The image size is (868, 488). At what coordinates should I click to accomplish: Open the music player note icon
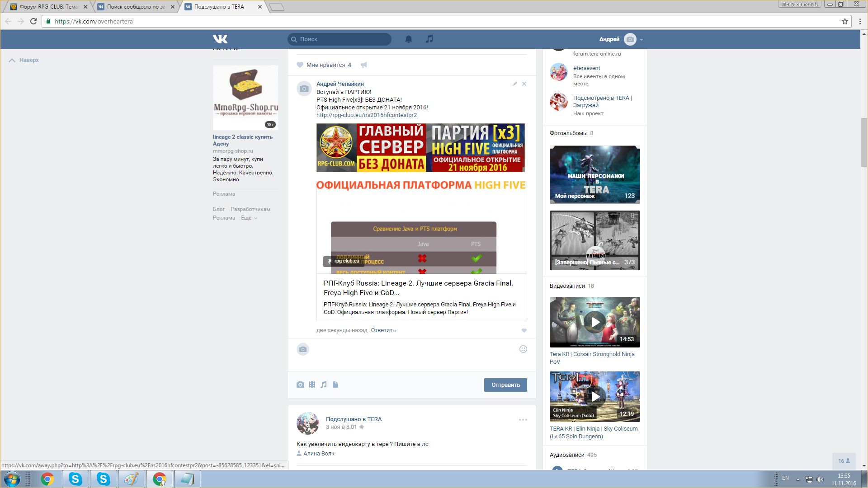pyautogui.click(x=429, y=39)
